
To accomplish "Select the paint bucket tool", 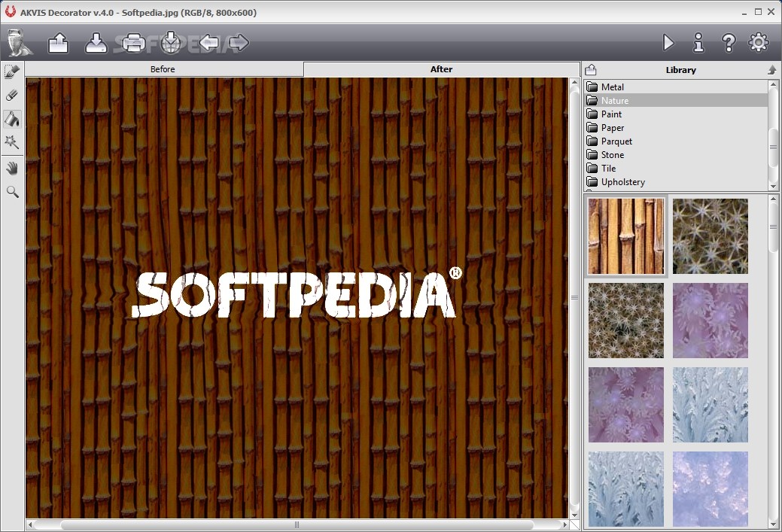I will [x=12, y=119].
